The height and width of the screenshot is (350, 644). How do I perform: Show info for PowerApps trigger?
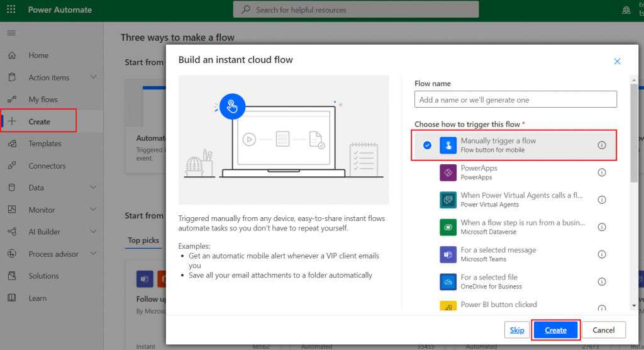pos(602,172)
